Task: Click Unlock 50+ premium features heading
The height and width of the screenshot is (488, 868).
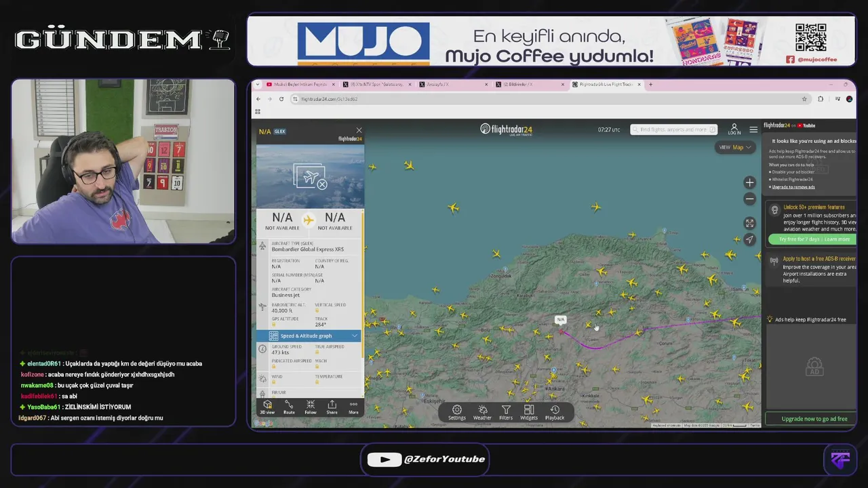Action: [814, 207]
